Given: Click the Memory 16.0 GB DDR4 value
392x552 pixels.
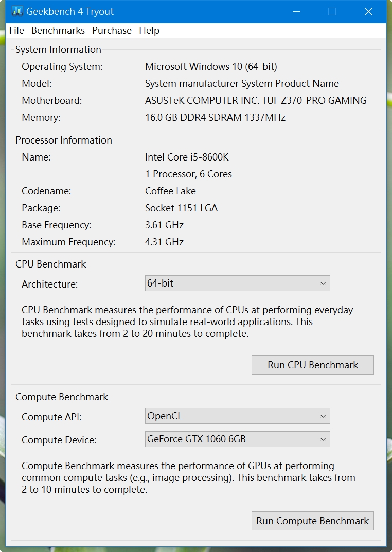Looking at the screenshot, I should point(215,118).
